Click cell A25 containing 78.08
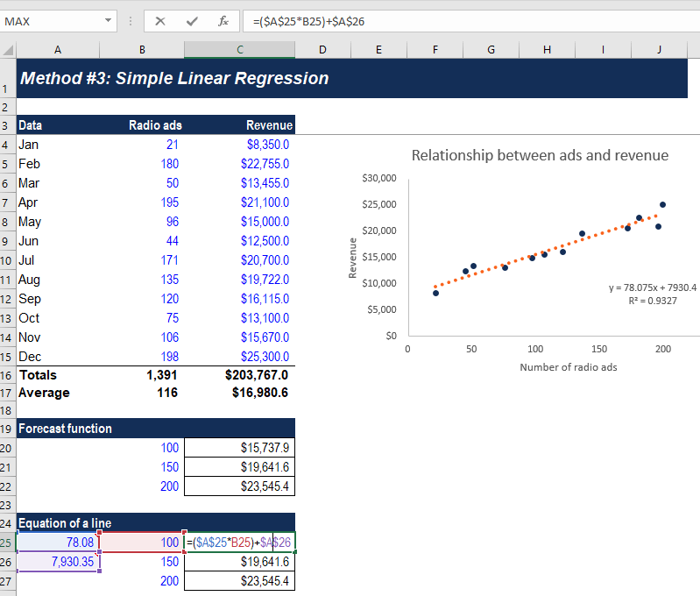Image resolution: width=700 pixels, height=596 pixels. click(x=58, y=543)
